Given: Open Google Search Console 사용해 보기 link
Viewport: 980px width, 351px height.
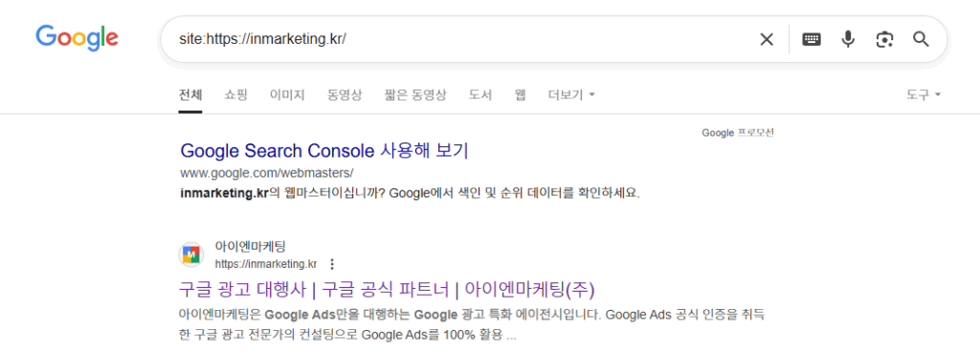Looking at the screenshot, I should 324,150.
